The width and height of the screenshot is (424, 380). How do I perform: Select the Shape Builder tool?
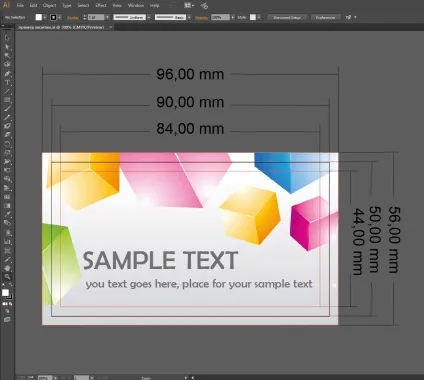pos(7,179)
